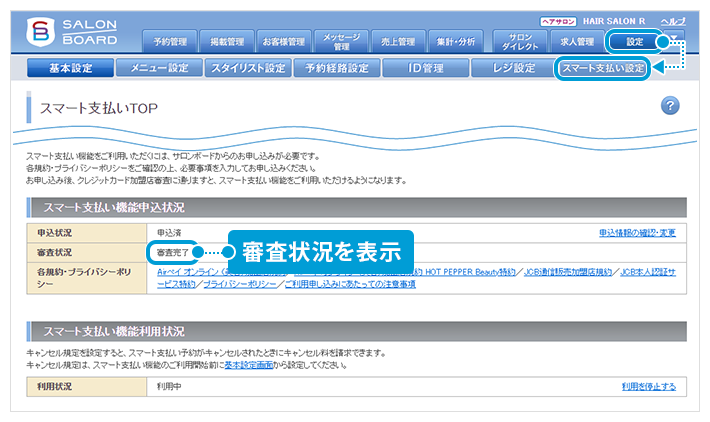
Task: Click the 利用を停止する link
Action: (648, 385)
